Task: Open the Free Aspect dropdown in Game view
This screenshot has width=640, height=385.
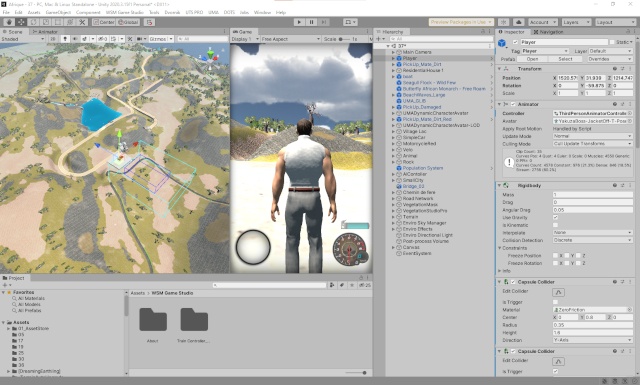Action: [x=290, y=39]
